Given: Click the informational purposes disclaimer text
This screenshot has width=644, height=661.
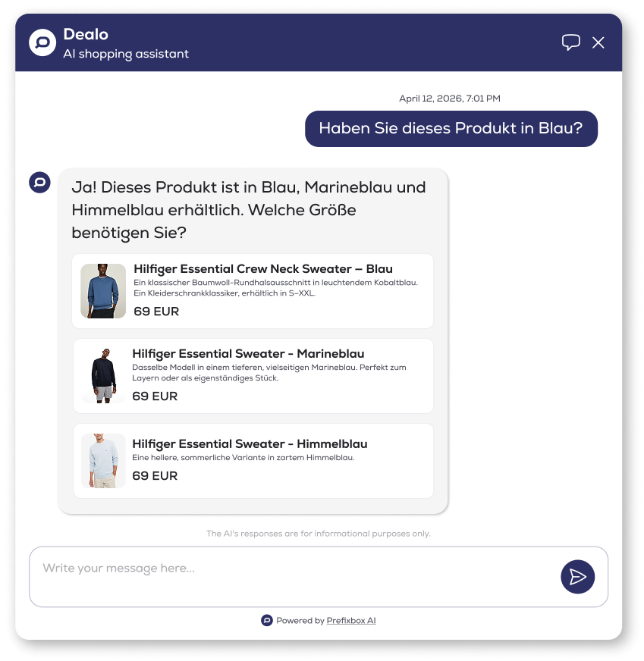Looking at the screenshot, I should 318,533.
